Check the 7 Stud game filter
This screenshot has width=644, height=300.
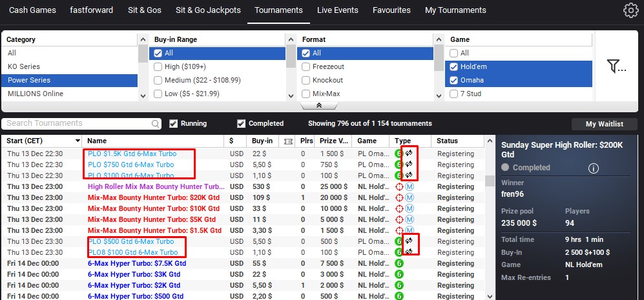tap(453, 94)
